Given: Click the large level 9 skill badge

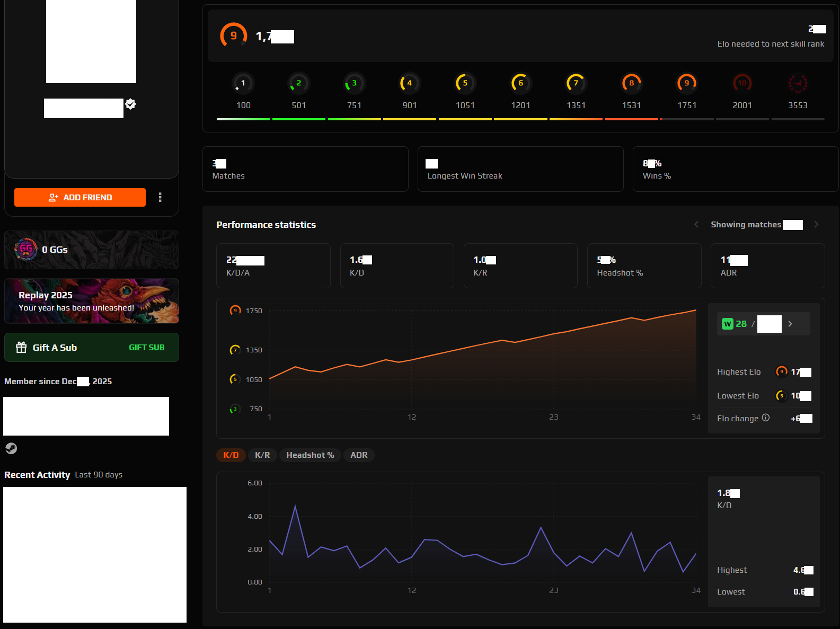Looking at the screenshot, I should (x=233, y=36).
